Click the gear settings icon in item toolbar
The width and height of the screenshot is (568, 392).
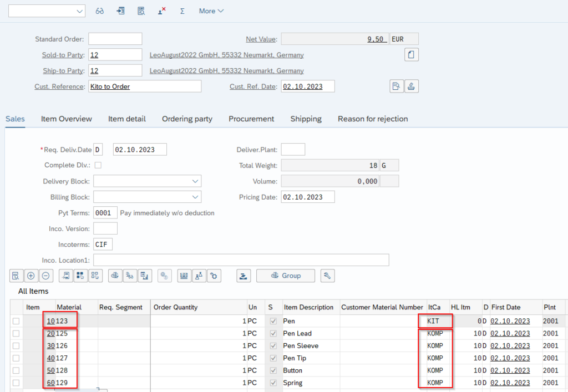tap(214, 276)
